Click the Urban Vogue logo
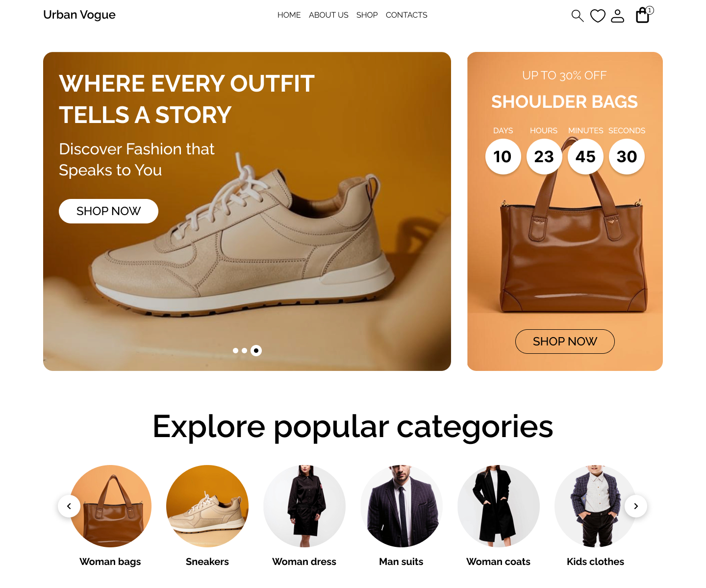The width and height of the screenshot is (706, 588). click(79, 15)
